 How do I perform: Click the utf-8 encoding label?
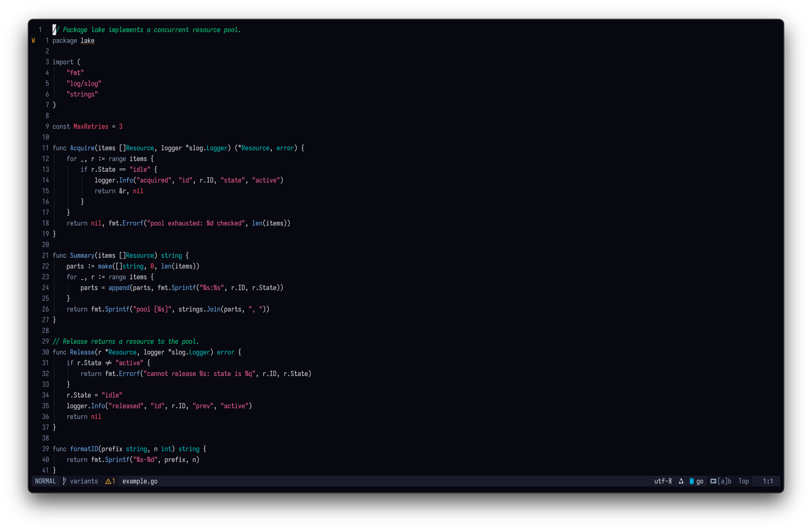tap(663, 481)
